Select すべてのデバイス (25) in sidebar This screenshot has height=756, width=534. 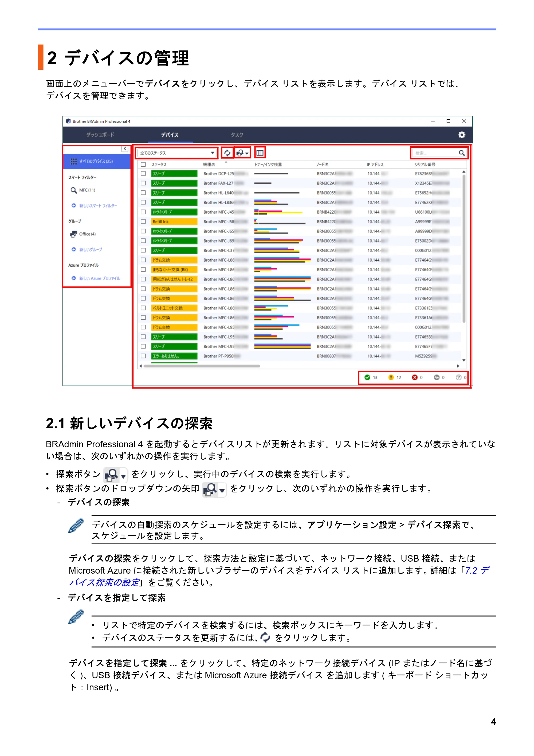coord(96,161)
